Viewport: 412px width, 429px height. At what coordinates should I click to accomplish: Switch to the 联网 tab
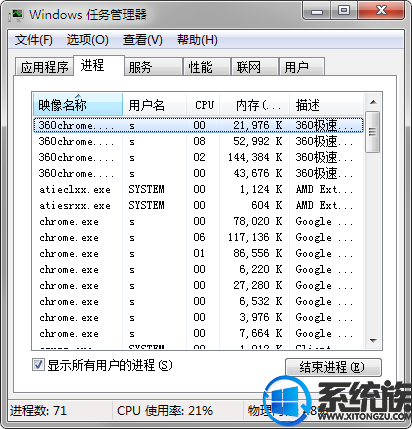click(x=255, y=67)
